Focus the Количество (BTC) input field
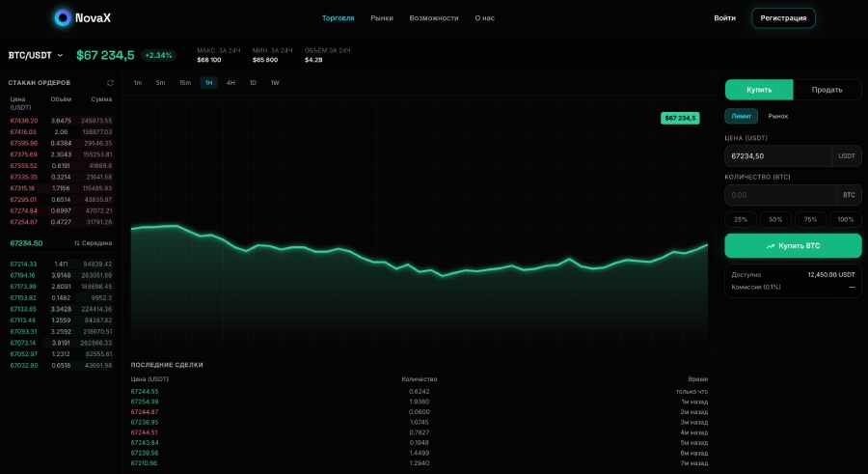The height and width of the screenshot is (474, 868). pos(780,195)
